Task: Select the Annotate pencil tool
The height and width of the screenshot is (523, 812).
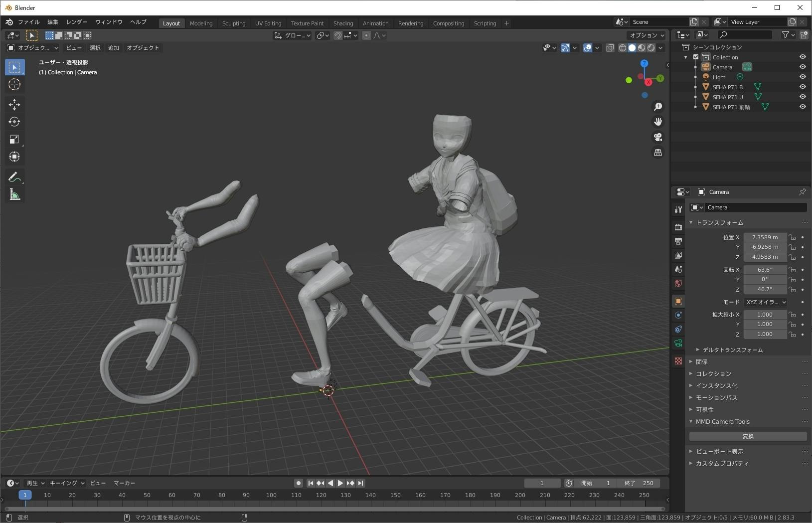Action: point(14,177)
